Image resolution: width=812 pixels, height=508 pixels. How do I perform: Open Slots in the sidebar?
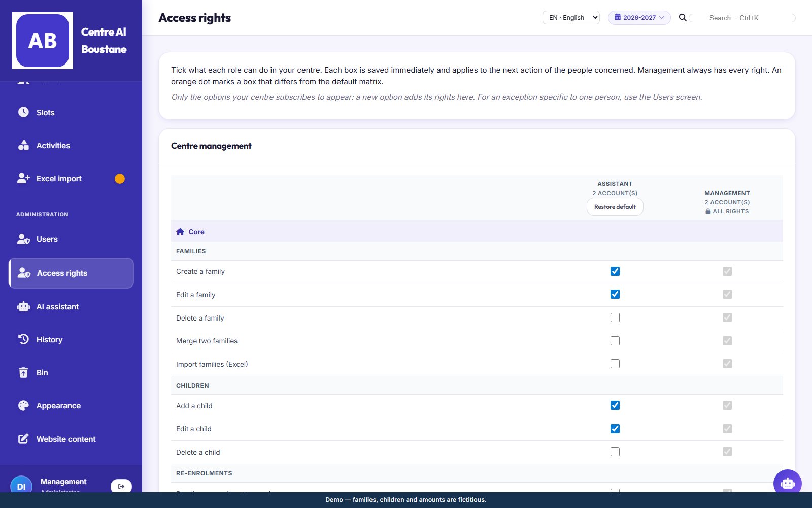click(x=71, y=112)
